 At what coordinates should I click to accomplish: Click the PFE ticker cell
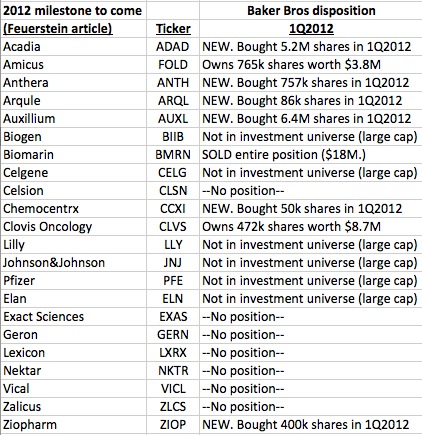click(173, 281)
